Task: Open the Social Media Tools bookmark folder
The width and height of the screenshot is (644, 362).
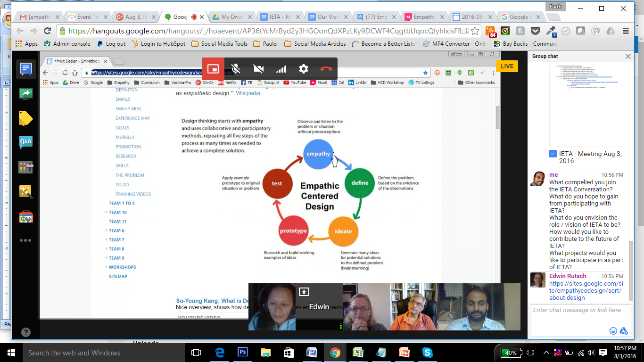Action: click(x=219, y=44)
